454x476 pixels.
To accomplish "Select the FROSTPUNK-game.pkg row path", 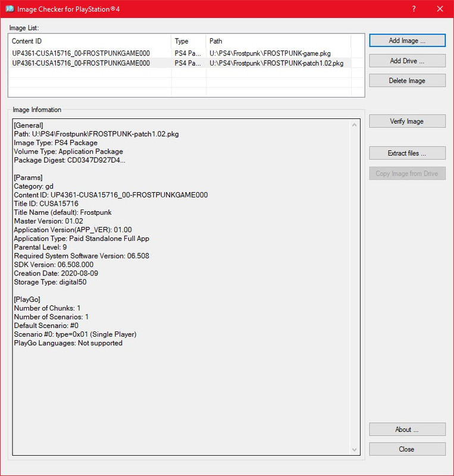I will pyautogui.click(x=270, y=54).
